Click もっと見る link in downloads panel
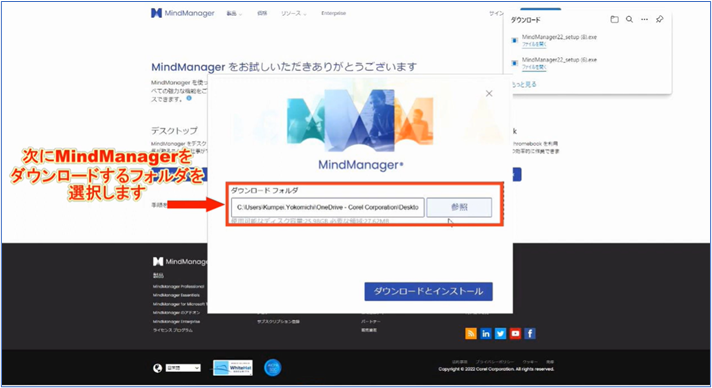The image size is (712, 388). (x=524, y=85)
